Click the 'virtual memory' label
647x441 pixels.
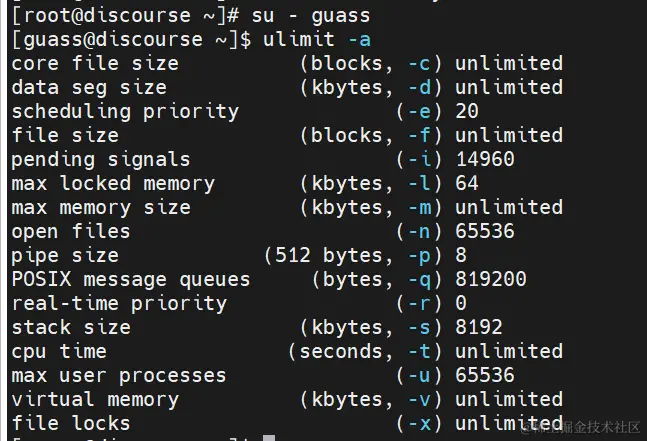click(95, 400)
